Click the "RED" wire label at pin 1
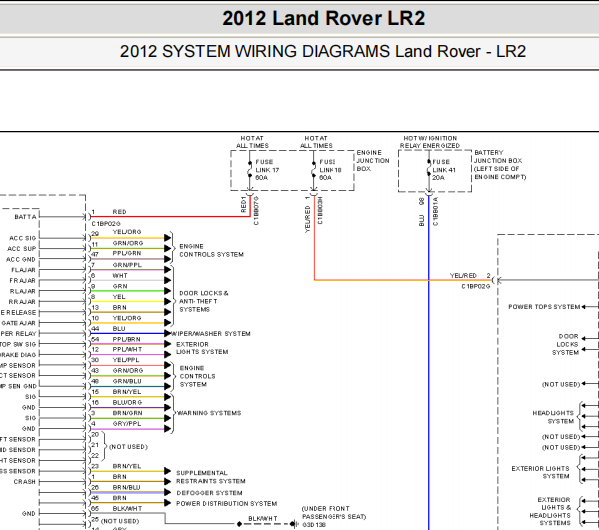This screenshot has width=599, height=530. click(x=119, y=212)
